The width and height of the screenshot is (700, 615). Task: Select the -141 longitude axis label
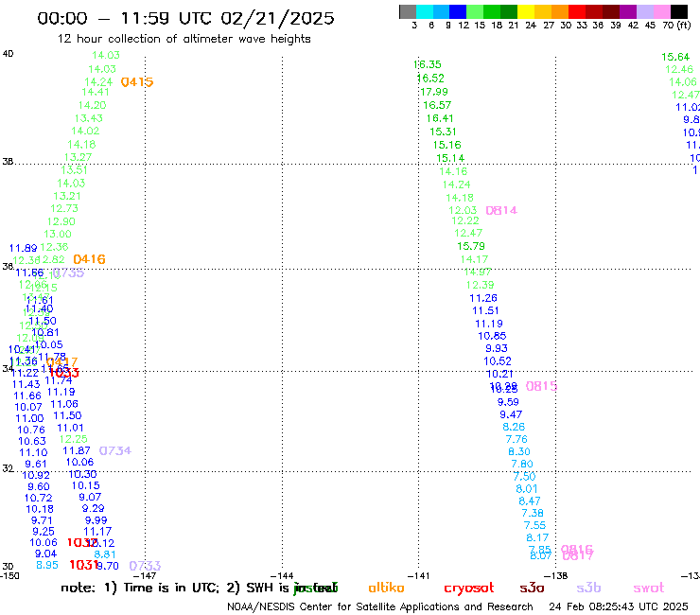tap(418, 576)
